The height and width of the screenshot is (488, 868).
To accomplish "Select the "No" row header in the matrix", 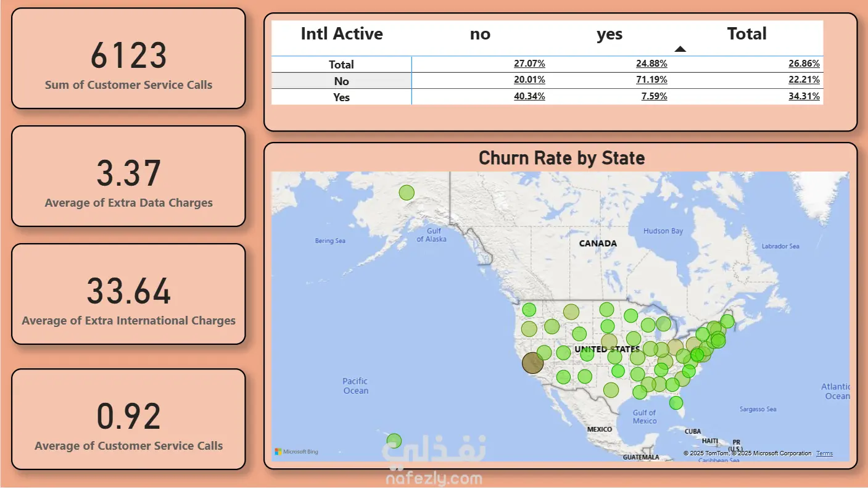I will [341, 81].
